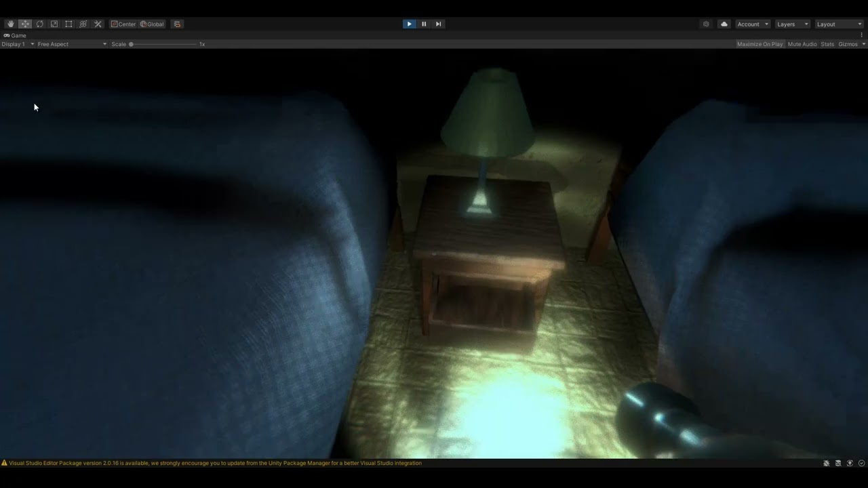Select the Scale tool
This screenshot has height=488, width=868.
pos(54,24)
